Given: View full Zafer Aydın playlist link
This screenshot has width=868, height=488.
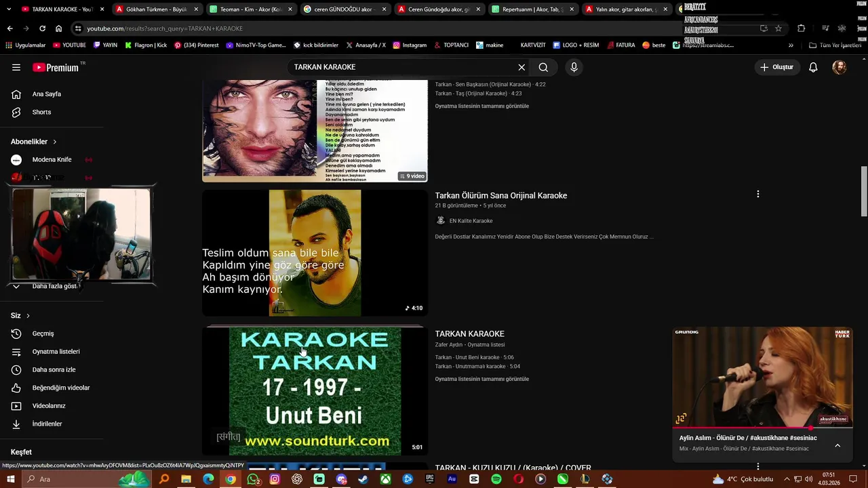Looking at the screenshot, I should pos(481,380).
